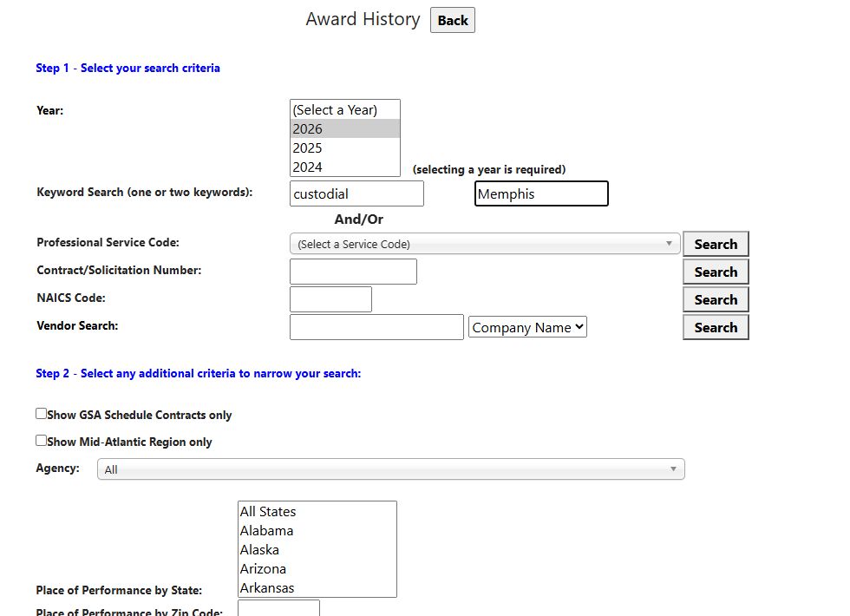Enable Show Mid-Atlantic Region only
Screen dimensions: 850x616
(x=42, y=441)
